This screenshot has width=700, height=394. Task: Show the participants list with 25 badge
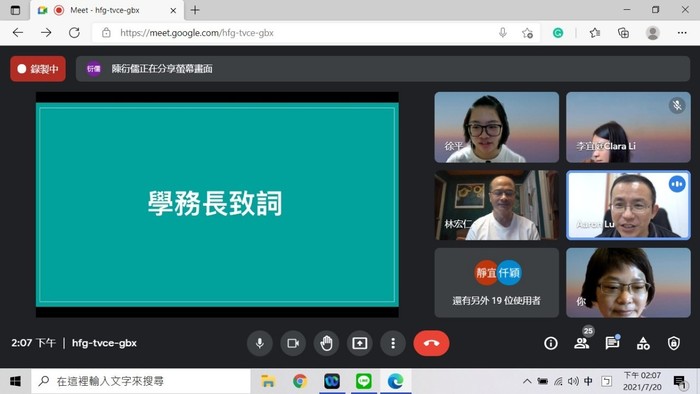tap(582, 343)
